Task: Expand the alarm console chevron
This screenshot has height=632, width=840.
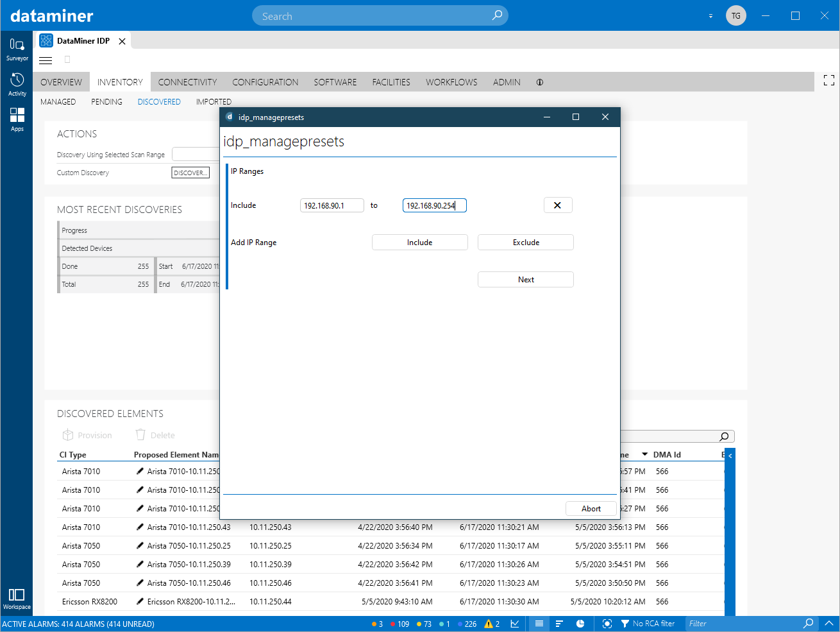Action: 828,623
